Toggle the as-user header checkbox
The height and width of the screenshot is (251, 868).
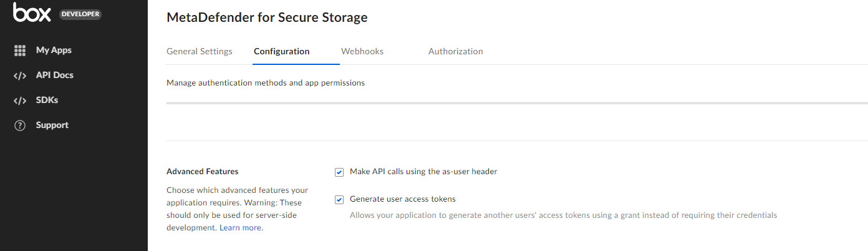339,172
